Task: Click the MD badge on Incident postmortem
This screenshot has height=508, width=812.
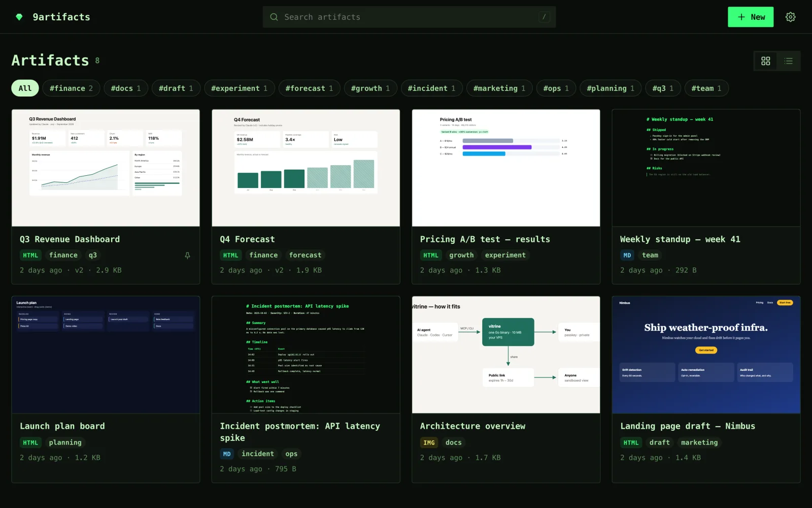Action: tap(227, 454)
